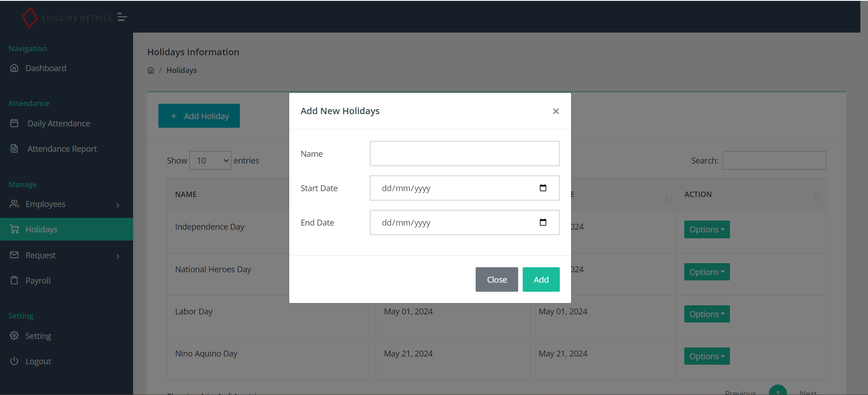Image resolution: width=868 pixels, height=395 pixels.
Task: Go to Daily Attendance page
Action: tap(58, 124)
